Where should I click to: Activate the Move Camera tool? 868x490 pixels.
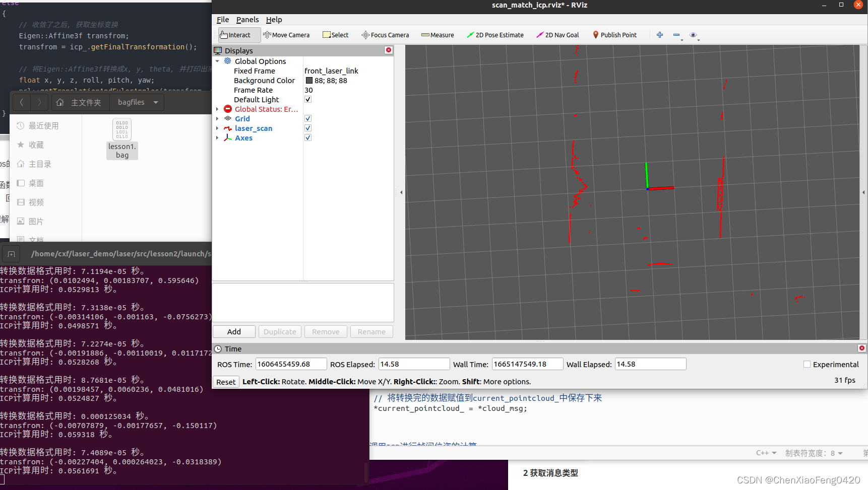[286, 35]
